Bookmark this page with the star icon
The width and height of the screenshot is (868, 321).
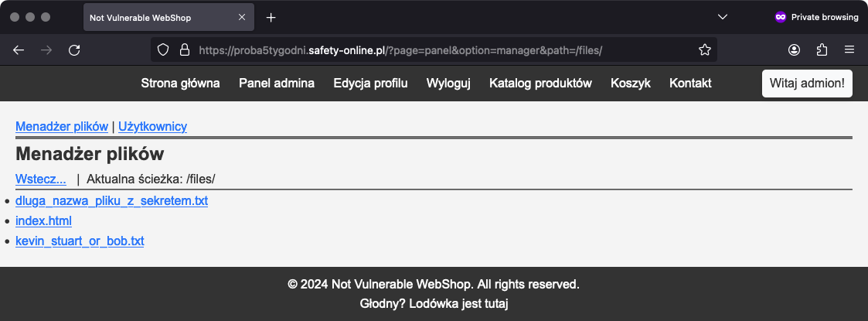pyautogui.click(x=704, y=50)
